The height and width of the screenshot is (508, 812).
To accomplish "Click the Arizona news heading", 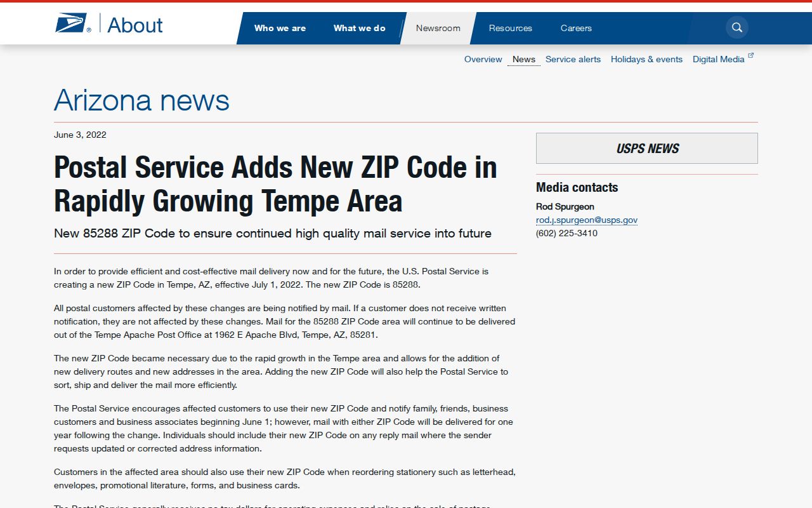I will click(141, 100).
